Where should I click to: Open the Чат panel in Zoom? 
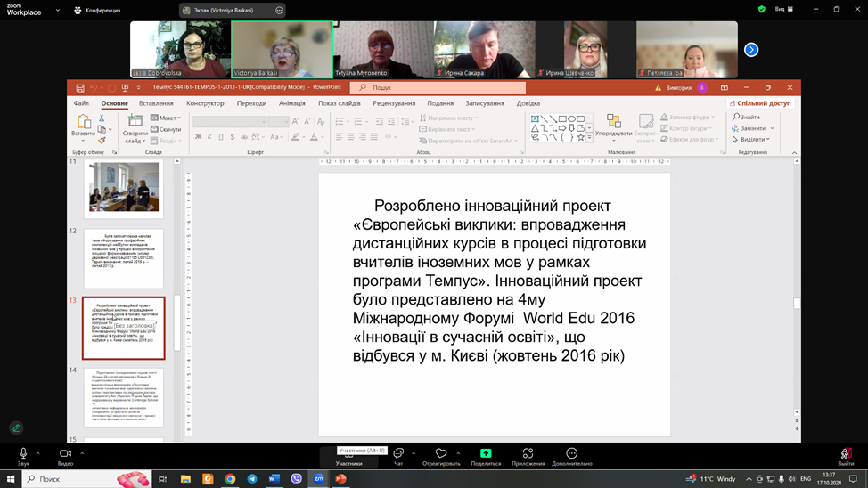[x=398, y=454]
